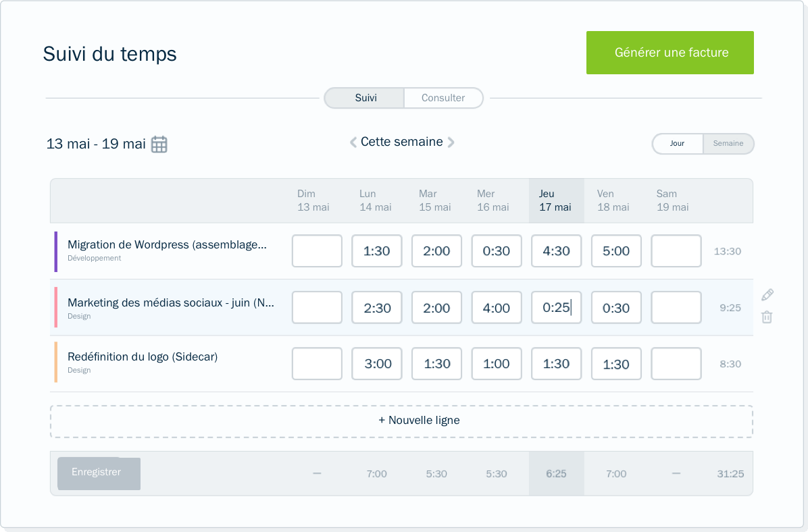Viewport: 808px width, 532px height.
Task: Add a row with + Nouvelle ligne
Action: click(401, 421)
